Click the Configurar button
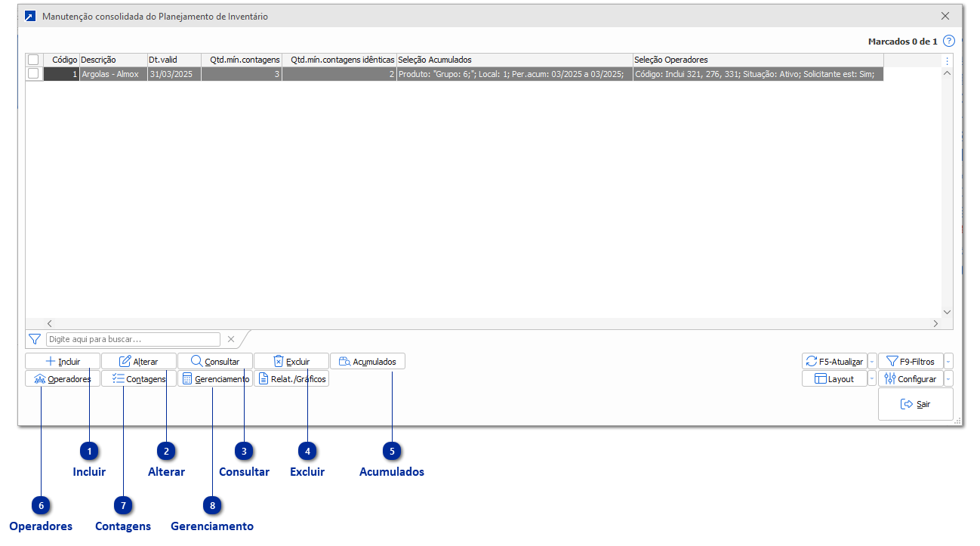This screenshot has width=980, height=546. pos(911,378)
